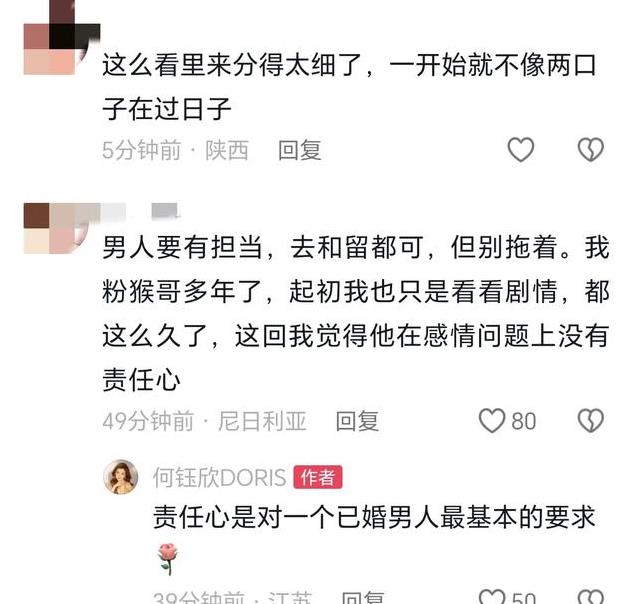Like the 陕西 comment with heart icon
The image size is (636, 604).
(x=521, y=150)
